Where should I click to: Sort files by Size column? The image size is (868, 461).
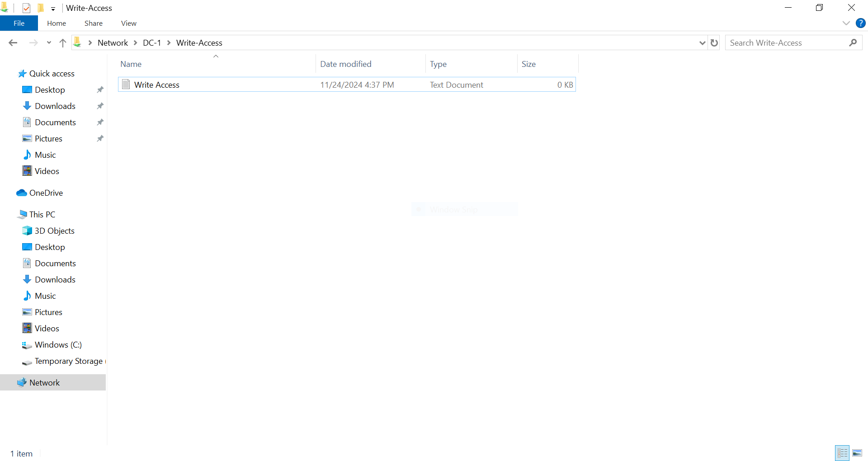(x=548, y=64)
